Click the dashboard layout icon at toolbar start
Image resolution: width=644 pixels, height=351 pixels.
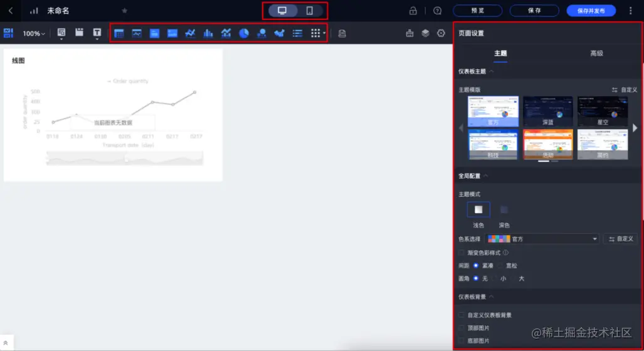tap(8, 33)
